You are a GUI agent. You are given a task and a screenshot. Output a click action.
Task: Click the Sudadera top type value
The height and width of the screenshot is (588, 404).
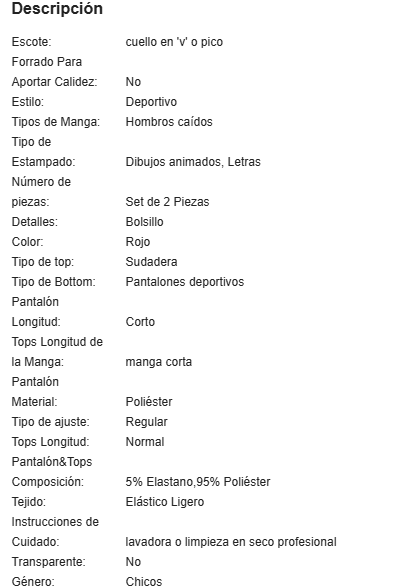click(151, 262)
